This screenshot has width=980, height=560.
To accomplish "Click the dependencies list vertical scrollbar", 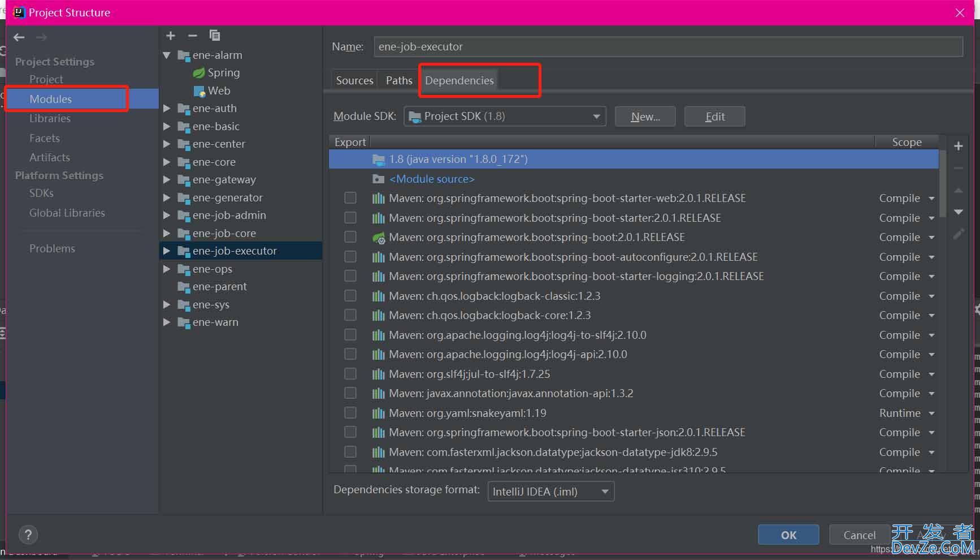I will tap(943, 183).
